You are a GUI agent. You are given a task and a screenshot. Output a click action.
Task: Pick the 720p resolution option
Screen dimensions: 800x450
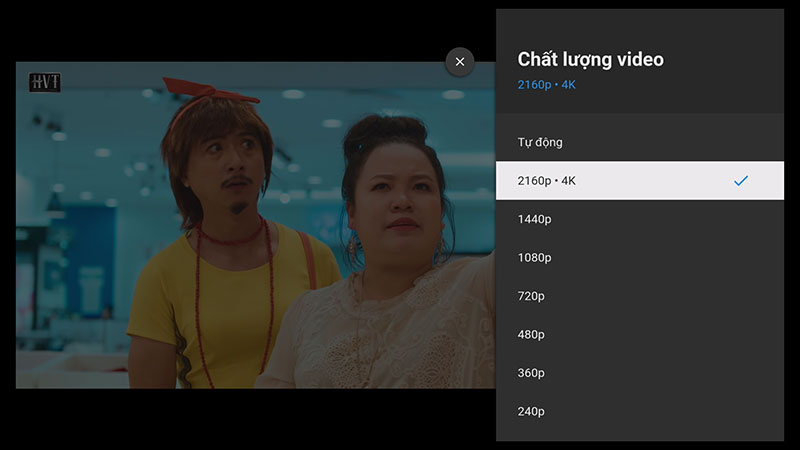[x=640, y=296]
